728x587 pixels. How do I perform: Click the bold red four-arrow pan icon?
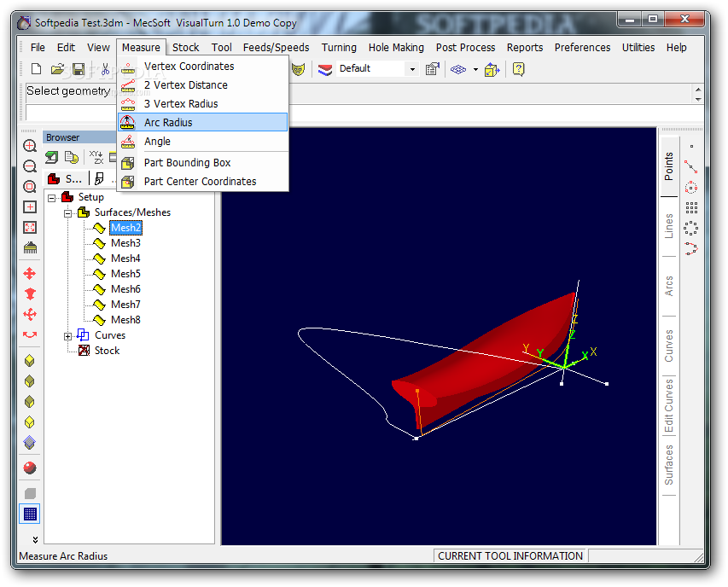[x=30, y=273]
